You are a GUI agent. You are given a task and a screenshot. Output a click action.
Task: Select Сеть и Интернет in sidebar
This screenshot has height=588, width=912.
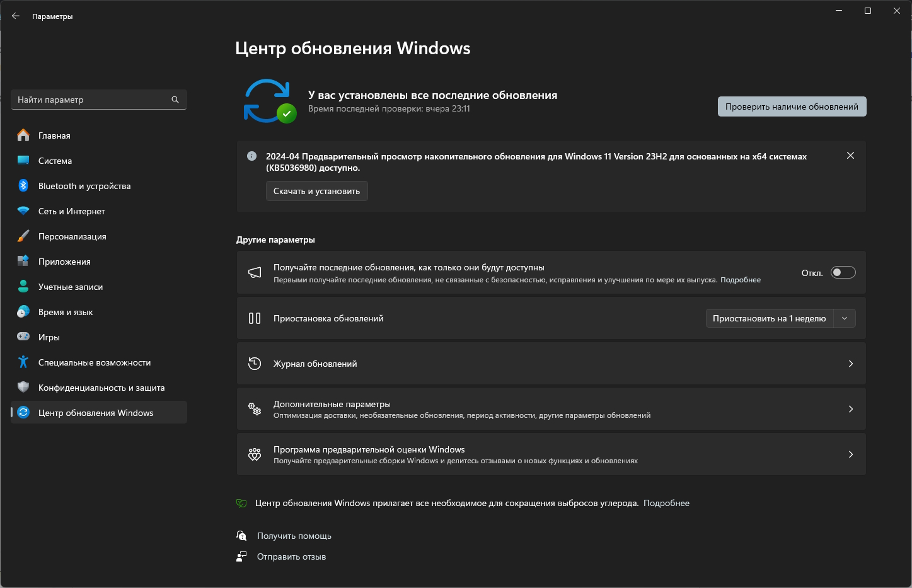click(x=99, y=211)
